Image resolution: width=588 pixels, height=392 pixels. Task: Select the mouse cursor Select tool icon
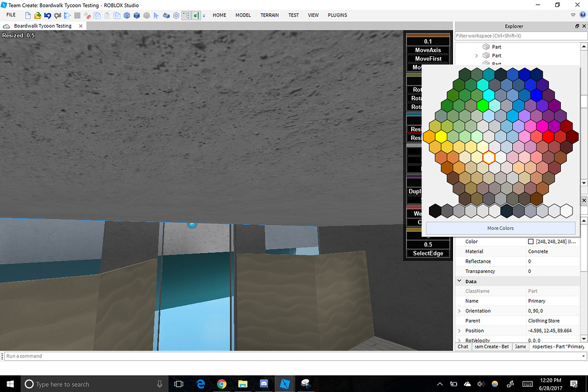coord(155,16)
